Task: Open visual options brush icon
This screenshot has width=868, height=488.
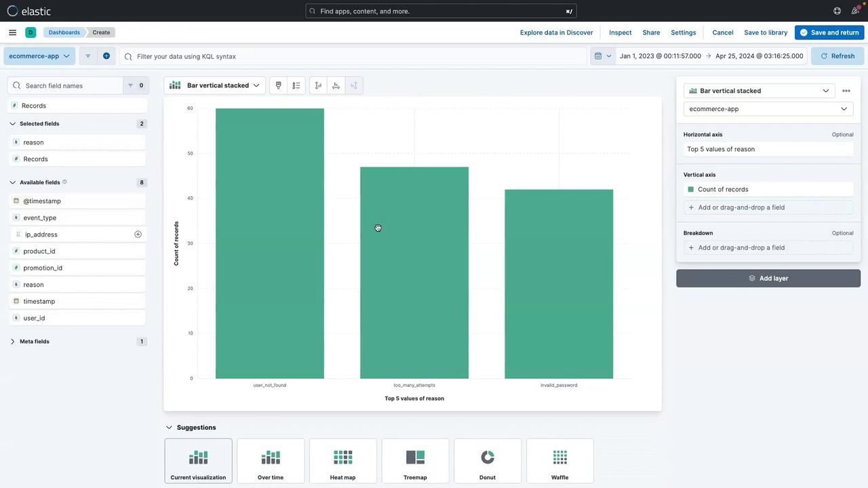Action: coord(278,85)
